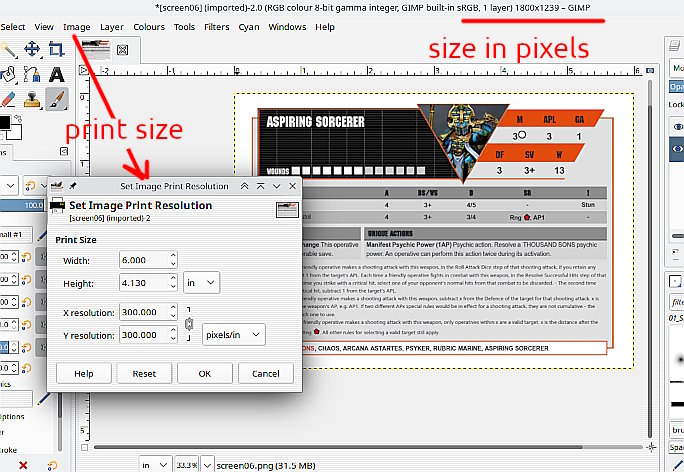Select the Paintbrush tool

pos(57,99)
